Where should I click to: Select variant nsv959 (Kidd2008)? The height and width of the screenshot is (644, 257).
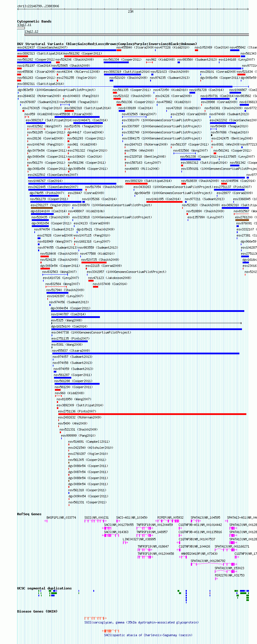pos(39,114)
